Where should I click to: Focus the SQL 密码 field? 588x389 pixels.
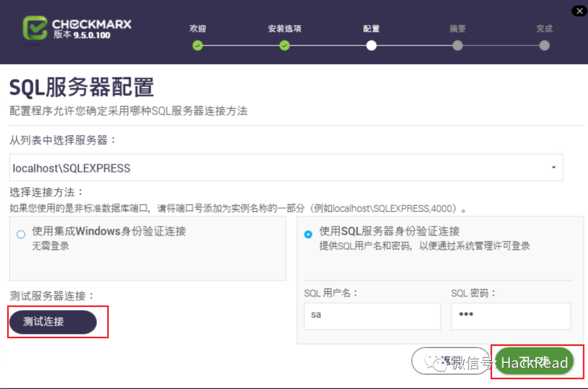pos(511,316)
